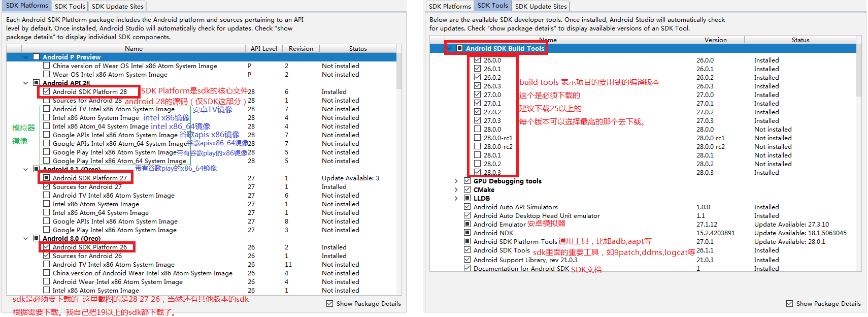Uncheck GPU Debugging tools checkbox
This screenshot has width=868, height=317.
click(467, 181)
